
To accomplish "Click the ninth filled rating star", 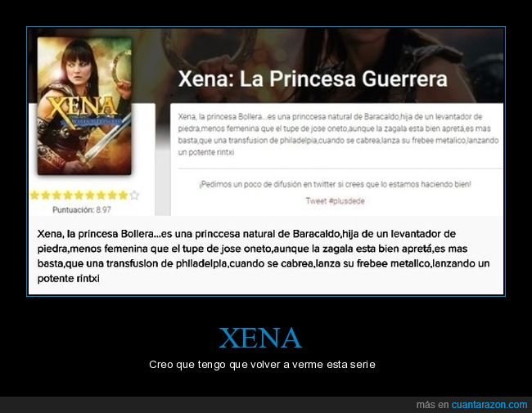I will pyautogui.click(x=123, y=195).
